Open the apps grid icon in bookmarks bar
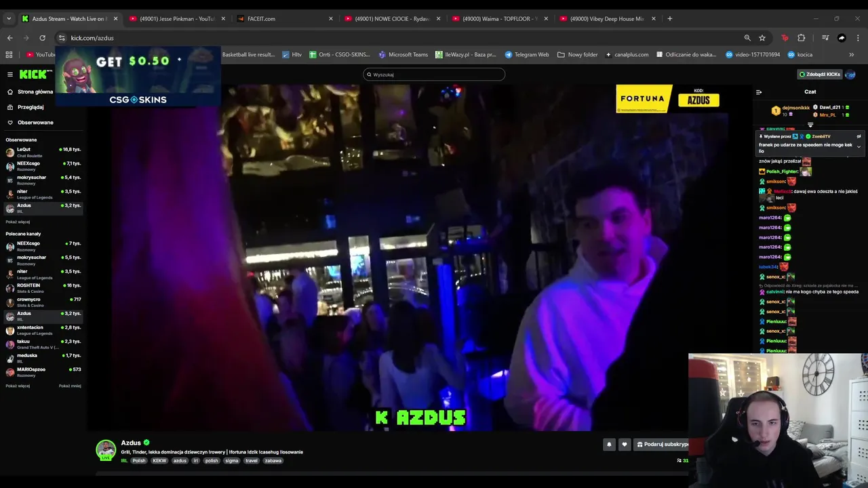The image size is (868, 488). pyautogui.click(x=9, y=54)
